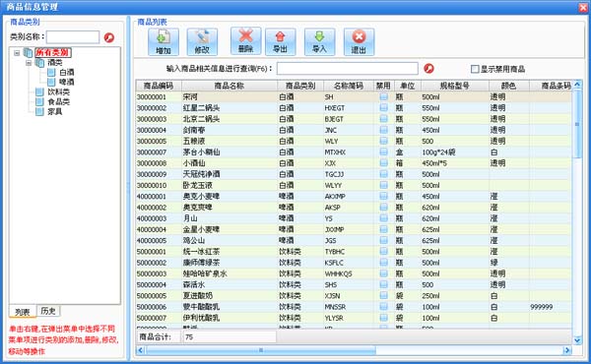
Task: Focus the product query input field
Action: click(347, 69)
